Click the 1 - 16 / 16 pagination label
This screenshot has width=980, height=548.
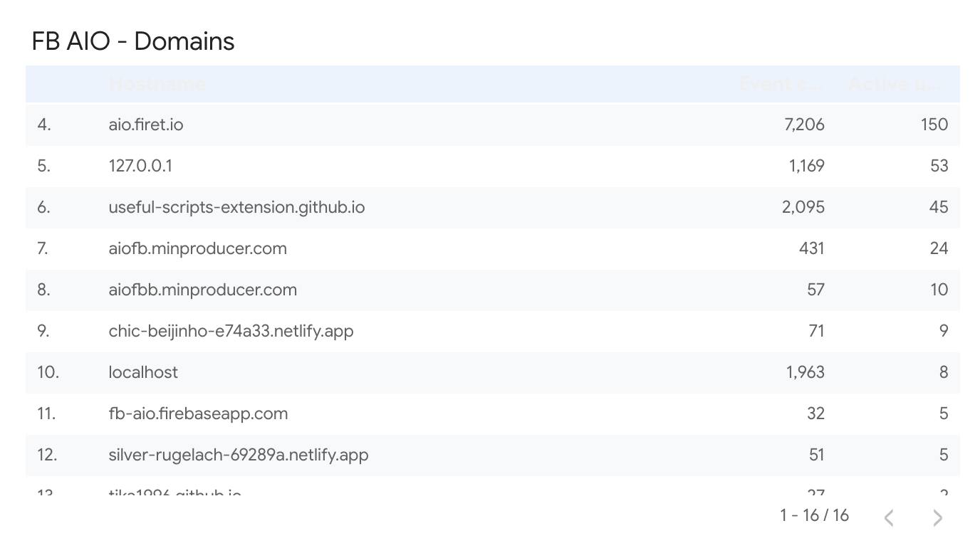pyautogui.click(x=814, y=515)
